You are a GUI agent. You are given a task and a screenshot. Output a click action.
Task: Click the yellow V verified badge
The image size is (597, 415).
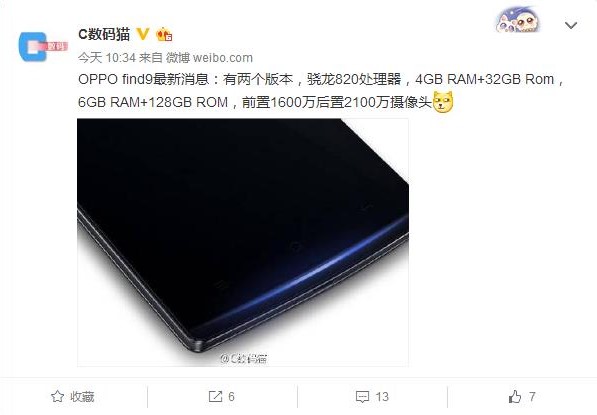pos(143,34)
